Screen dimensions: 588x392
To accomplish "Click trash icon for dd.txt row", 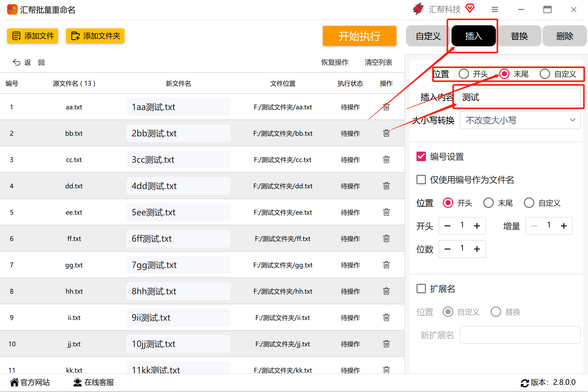I will point(386,186).
